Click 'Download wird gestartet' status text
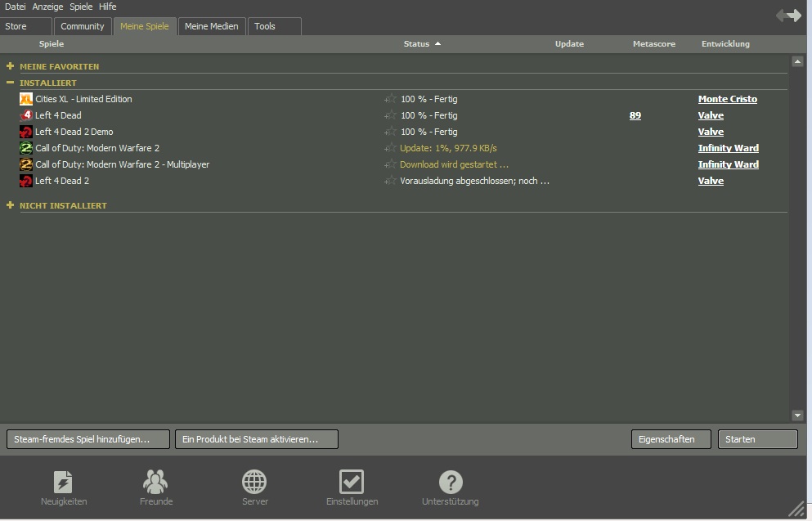 (x=454, y=164)
